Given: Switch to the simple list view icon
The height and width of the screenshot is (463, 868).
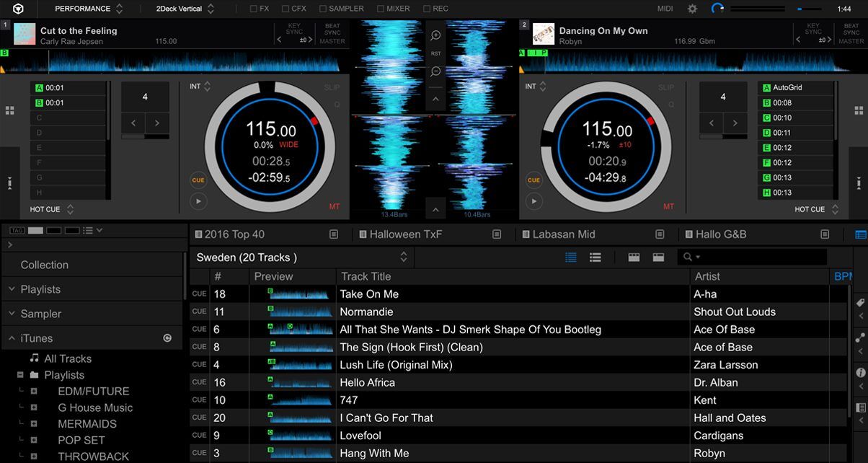Looking at the screenshot, I should [x=595, y=257].
